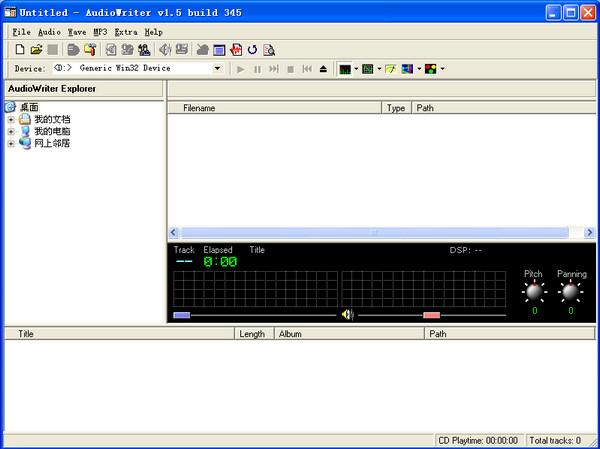600x449 pixels.
Task: Select 我的电脑 in the tree
Action: pos(52,131)
